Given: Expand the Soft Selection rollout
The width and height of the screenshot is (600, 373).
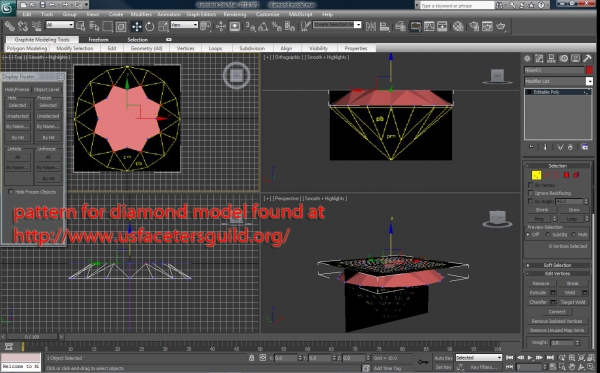Looking at the screenshot, I should pyautogui.click(x=557, y=265).
